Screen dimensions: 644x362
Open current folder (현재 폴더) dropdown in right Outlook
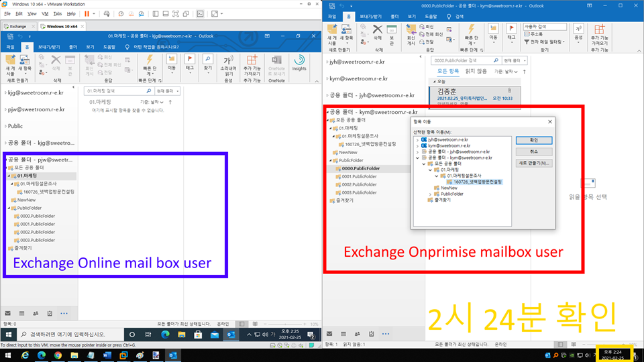[x=515, y=61]
